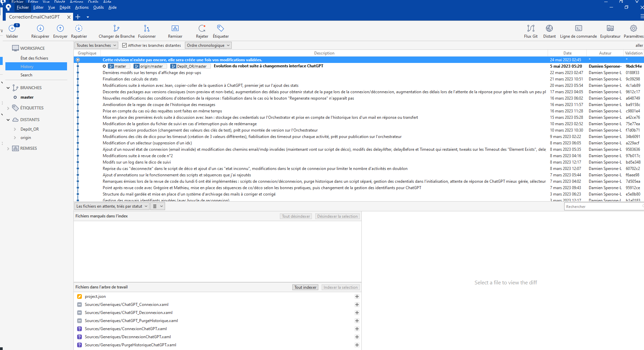Open the Dépôt menu
Image resolution: width=644 pixels, height=350 pixels.
(65, 7)
